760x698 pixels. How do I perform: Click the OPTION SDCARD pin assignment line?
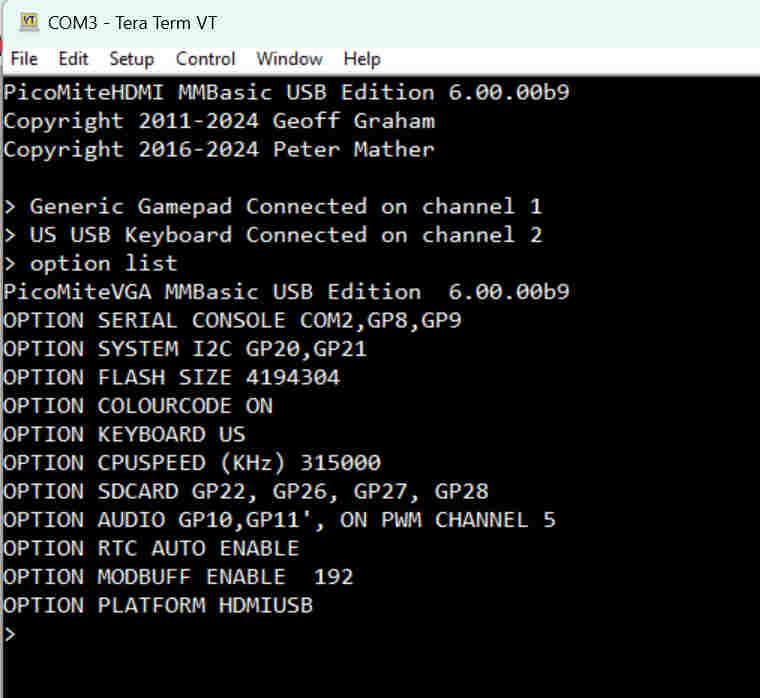(x=246, y=491)
